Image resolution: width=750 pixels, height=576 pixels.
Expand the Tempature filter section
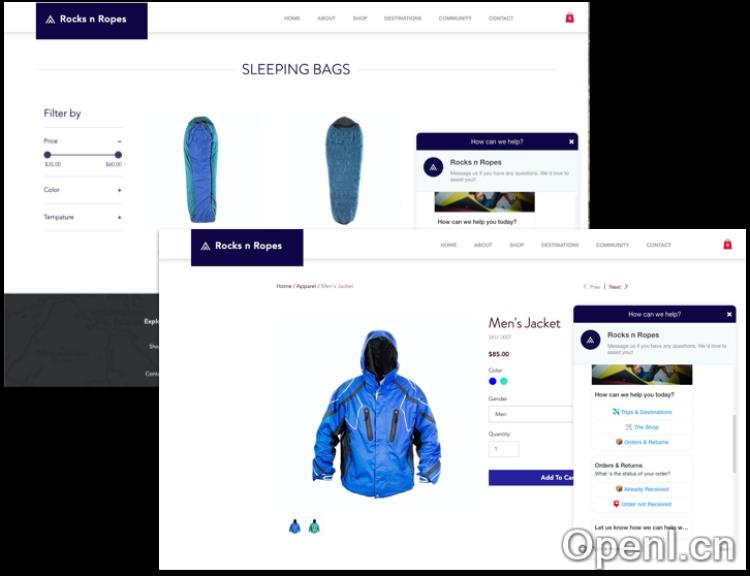[119, 217]
